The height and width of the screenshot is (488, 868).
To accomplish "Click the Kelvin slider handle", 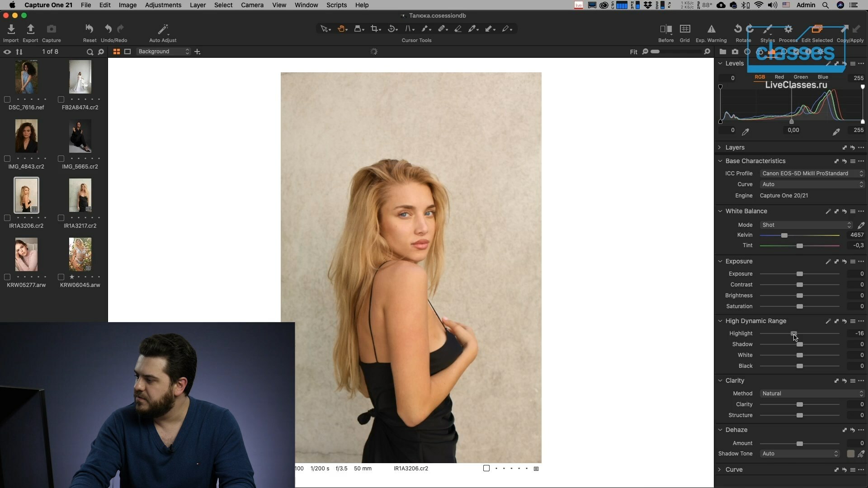I will [784, 235].
